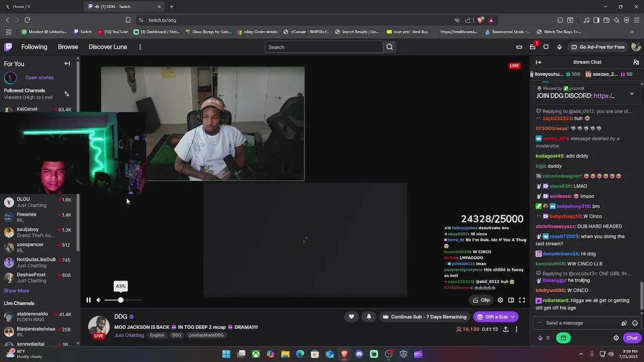Open the chat community users icon

636,62
